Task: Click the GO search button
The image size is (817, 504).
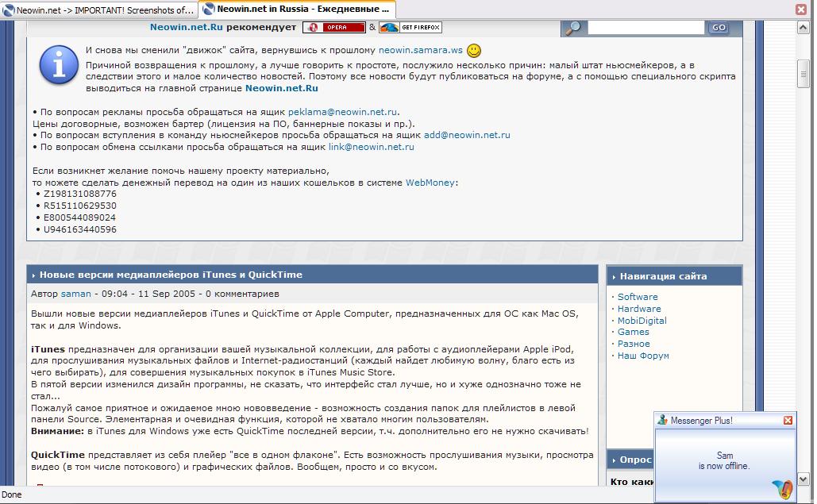Action: tap(719, 28)
